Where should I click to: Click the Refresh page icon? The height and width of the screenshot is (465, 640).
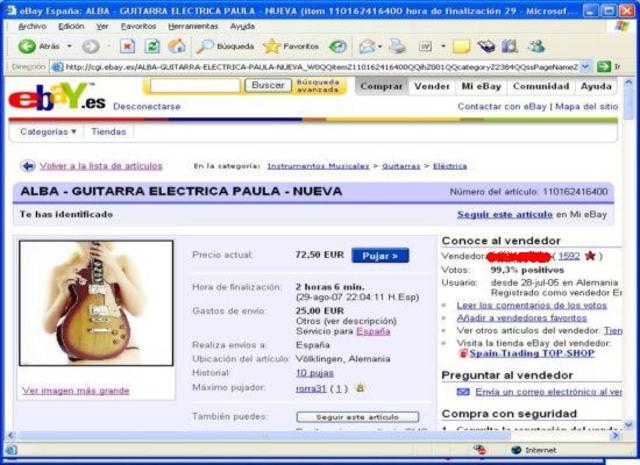click(152, 47)
